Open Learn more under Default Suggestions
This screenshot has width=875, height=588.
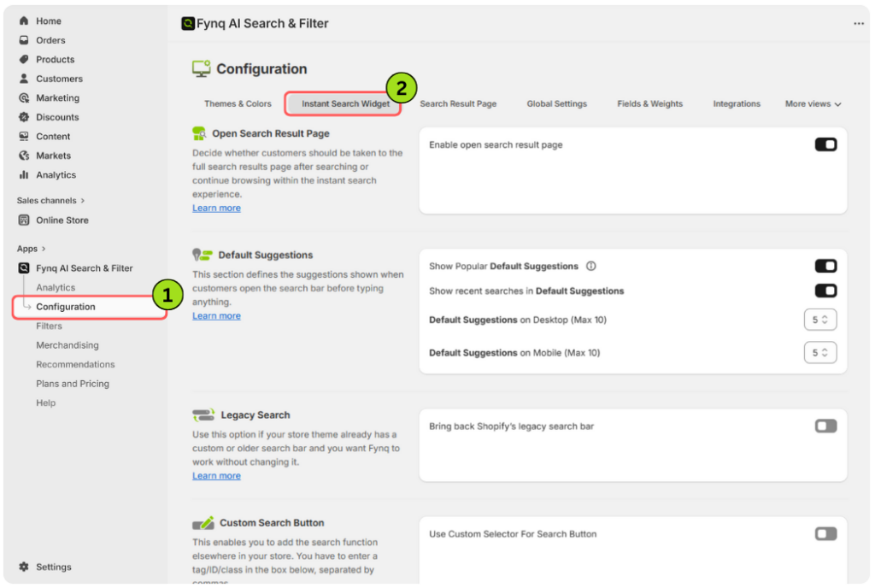(216, 315)
